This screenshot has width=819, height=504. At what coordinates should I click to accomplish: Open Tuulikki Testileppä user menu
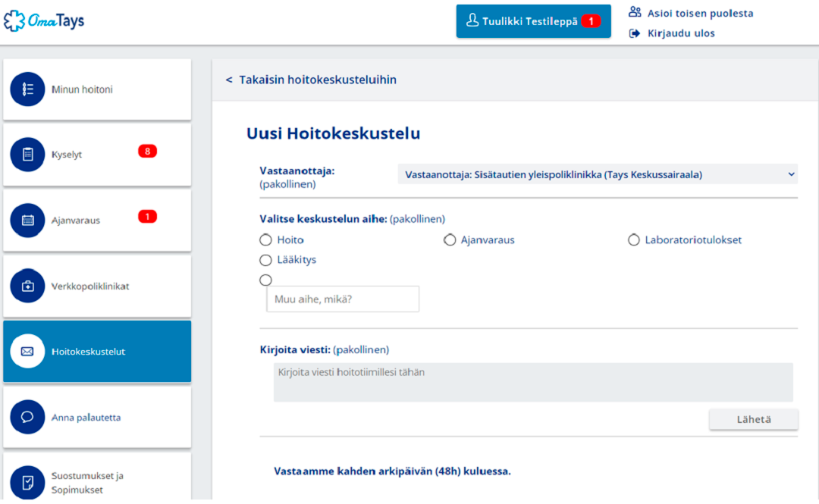click(x=533, y=21)
